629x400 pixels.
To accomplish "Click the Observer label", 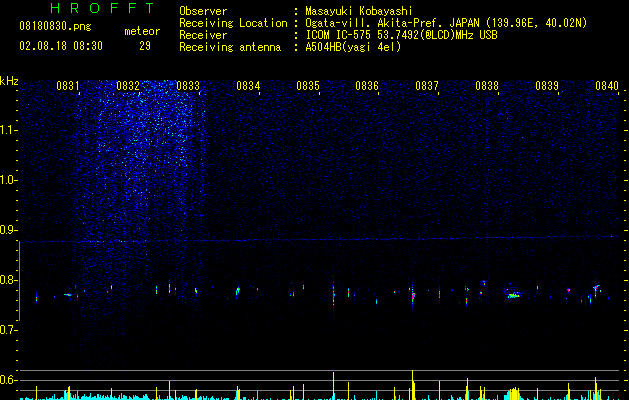I will point(203,11).
